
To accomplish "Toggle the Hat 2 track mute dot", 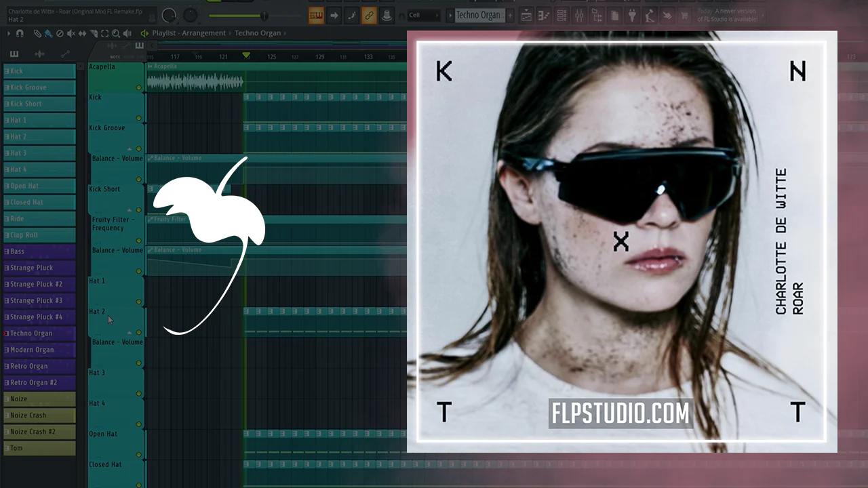I will (139, 333).
